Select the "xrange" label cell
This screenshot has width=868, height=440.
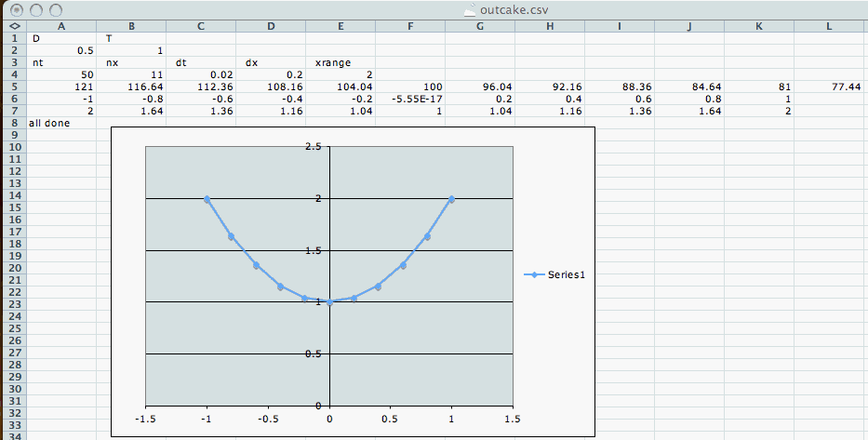(341, 62)
